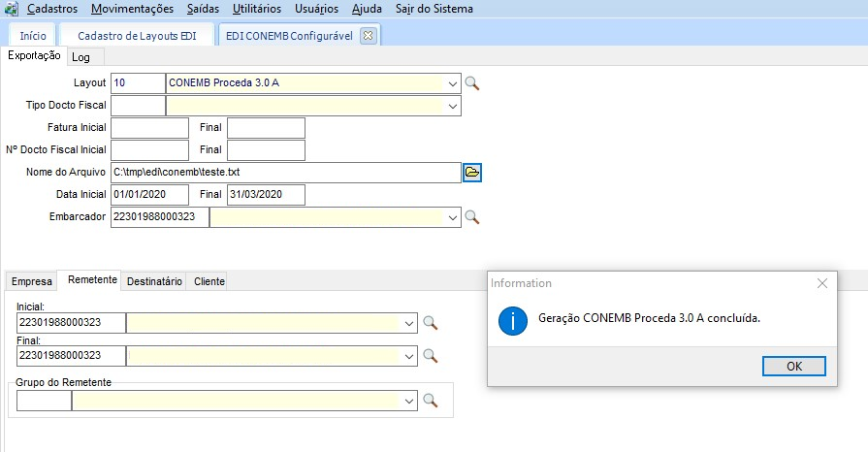
Task: Switch to the Log tab
Action: 80,57
